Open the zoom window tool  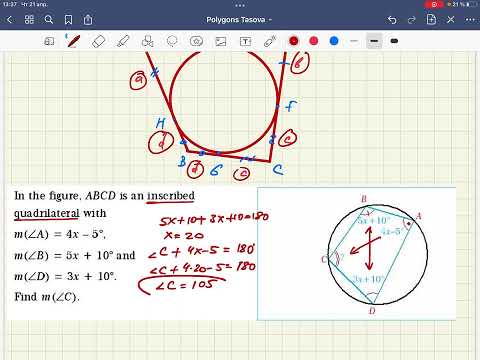pyautogui.click(x=49, y=41)
